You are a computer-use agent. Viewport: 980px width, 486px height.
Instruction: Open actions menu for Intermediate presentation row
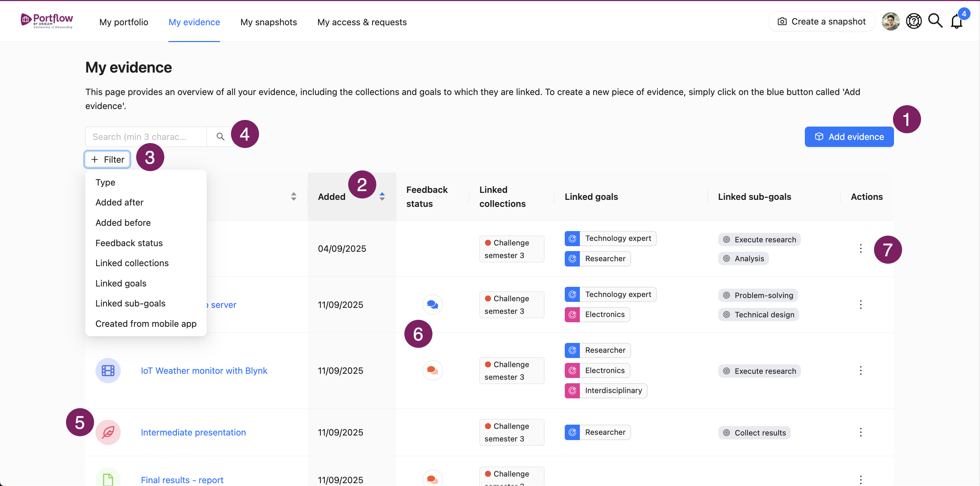[861, 432]
